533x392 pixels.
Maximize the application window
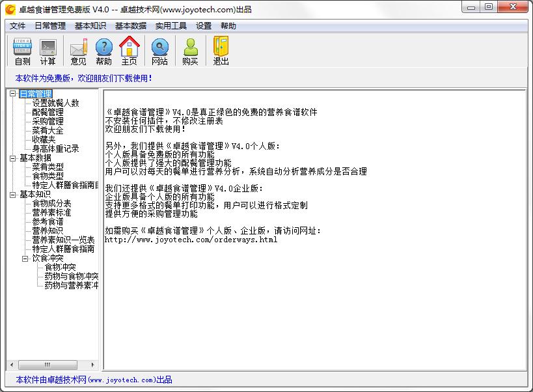489,7
